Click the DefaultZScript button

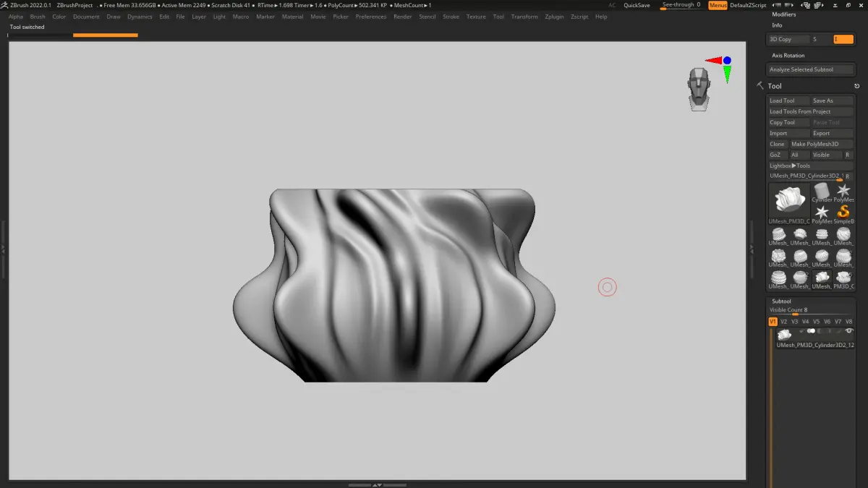click(749, 5)
